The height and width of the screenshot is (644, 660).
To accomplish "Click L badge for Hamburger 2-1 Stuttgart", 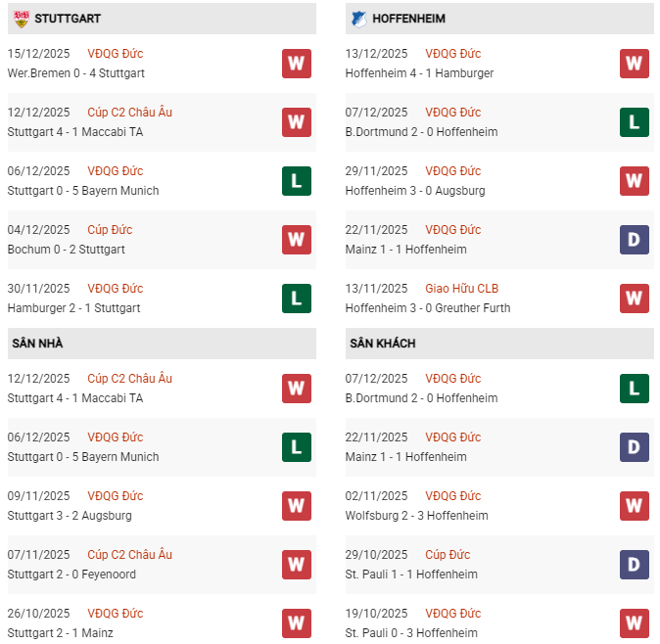I will [x=297, y=299].
